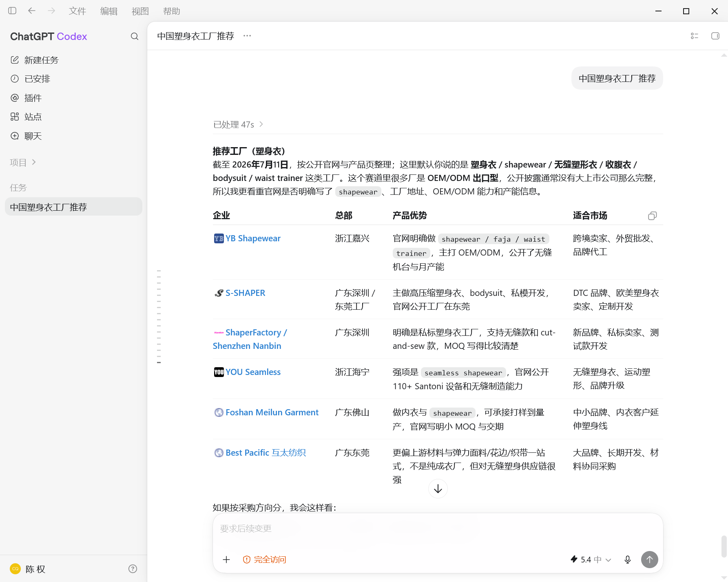Click the 中国塑身衣工厂推荐 user message bubble
Image resolution: width=728 pixels, height=582 pixels.
(617, 78)
